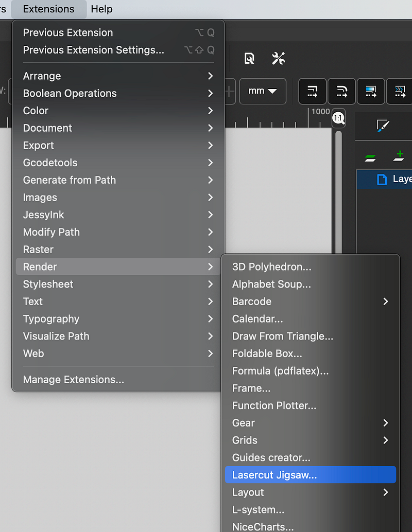Run Previous Extension
The height and width of the screenshot is (532, 412).
118,32
